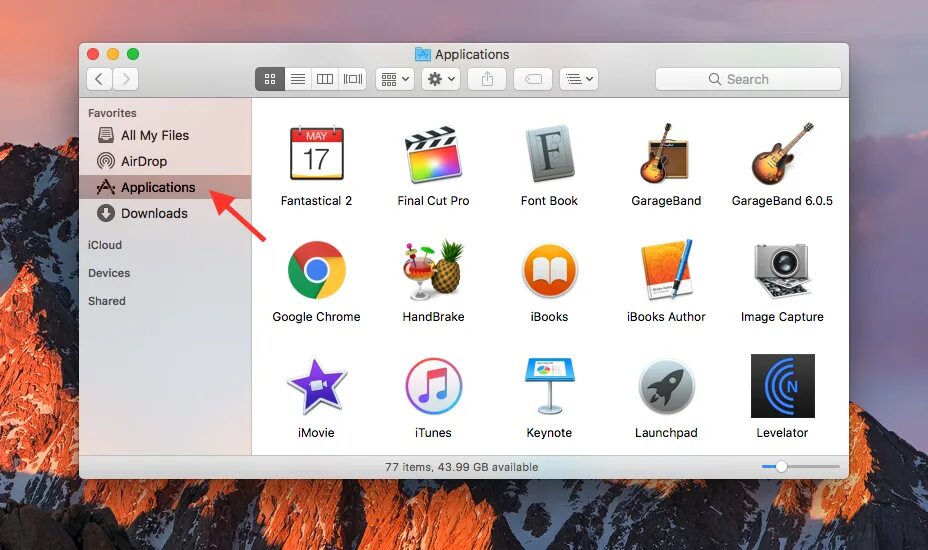The height and width of the screenshot is (550, 928).
Task: Click the Share toolbar button
Action: click(487, 79)
